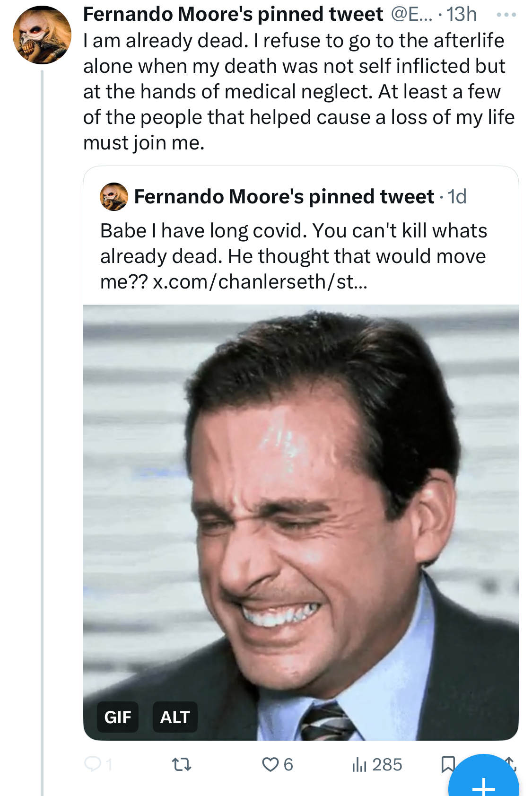Bookmark this tweet with the bookmark icon
This screenshot has width=532, height=796.
447,764
